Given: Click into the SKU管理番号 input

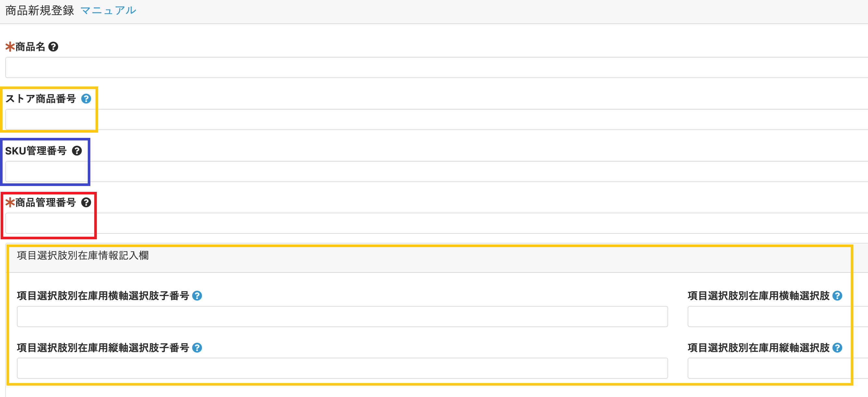Looking at the screenshot, I should click(435, 171).
